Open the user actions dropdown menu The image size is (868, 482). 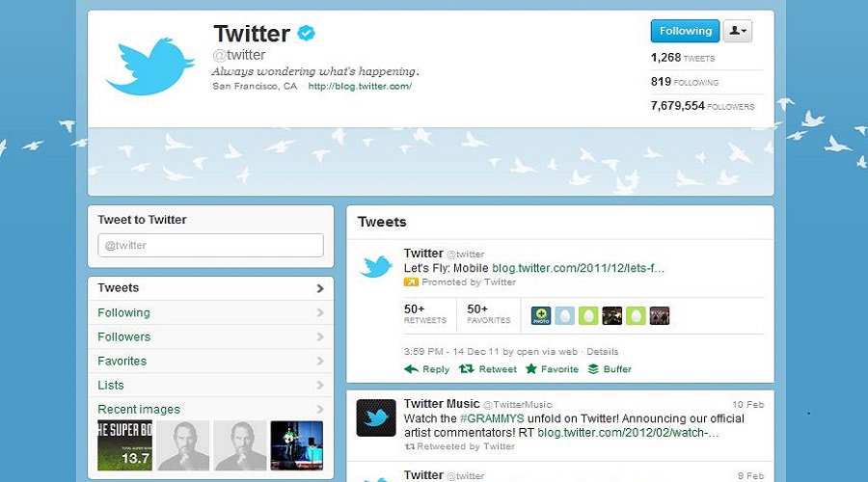(738, 31)
